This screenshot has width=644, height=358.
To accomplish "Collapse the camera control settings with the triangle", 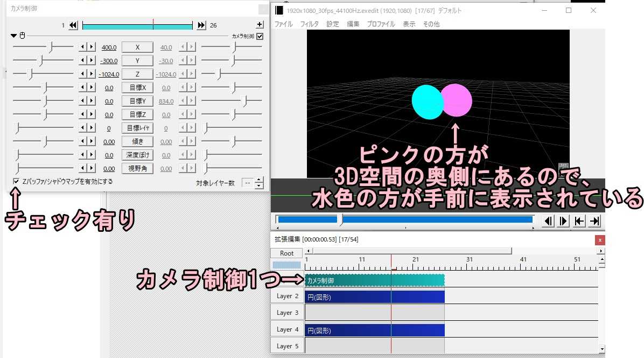I will [14, 36].
